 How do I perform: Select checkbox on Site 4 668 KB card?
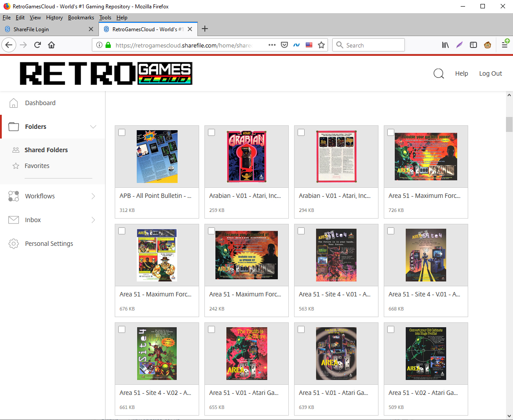click(391, 231)
